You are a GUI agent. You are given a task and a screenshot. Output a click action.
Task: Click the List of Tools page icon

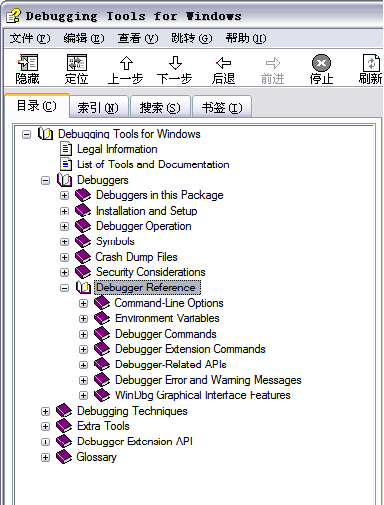pos(66,164)
